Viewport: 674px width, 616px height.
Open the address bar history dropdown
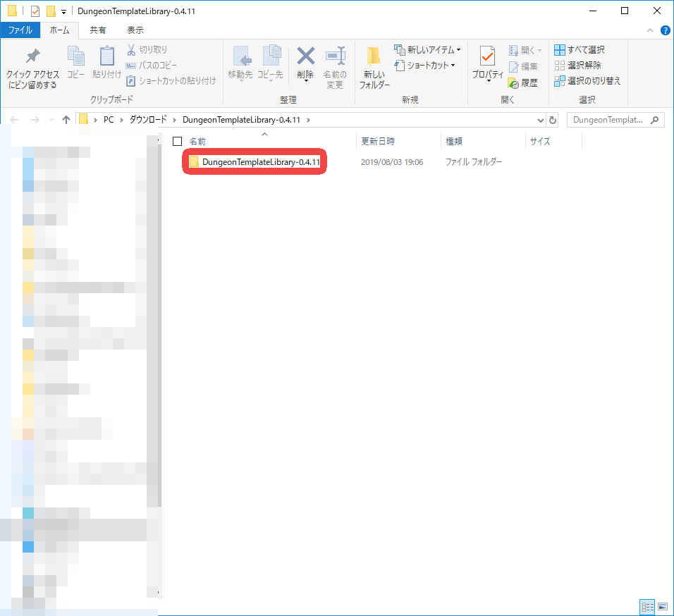pos(541,120)
